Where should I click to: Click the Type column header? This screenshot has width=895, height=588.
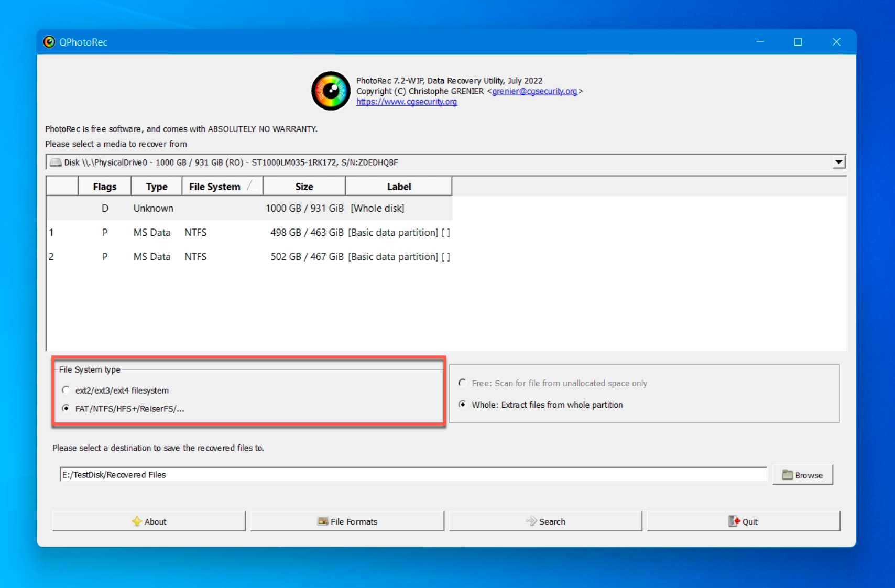click(156, 187)
